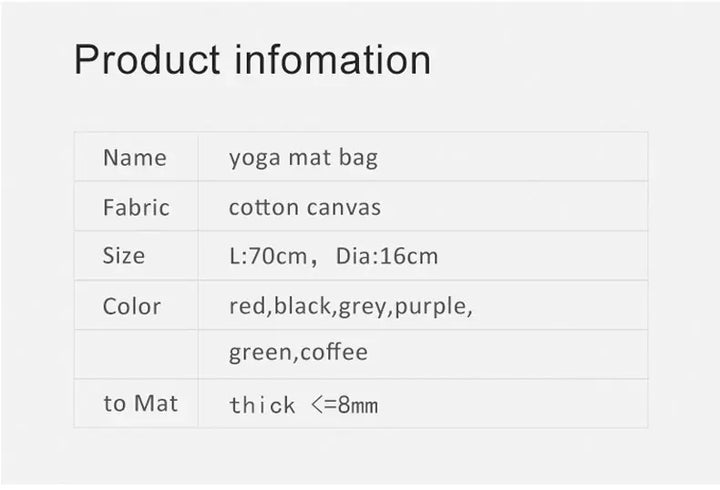
Task: Click the "to Mat" row label
Action: tap(140, 403)
